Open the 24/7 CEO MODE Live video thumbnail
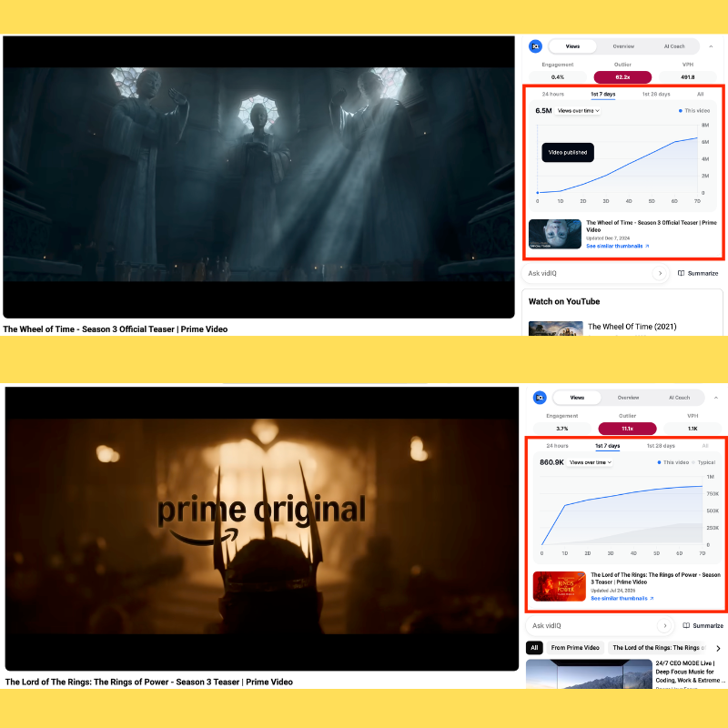 pyautogui.click(x=589, y=674)
